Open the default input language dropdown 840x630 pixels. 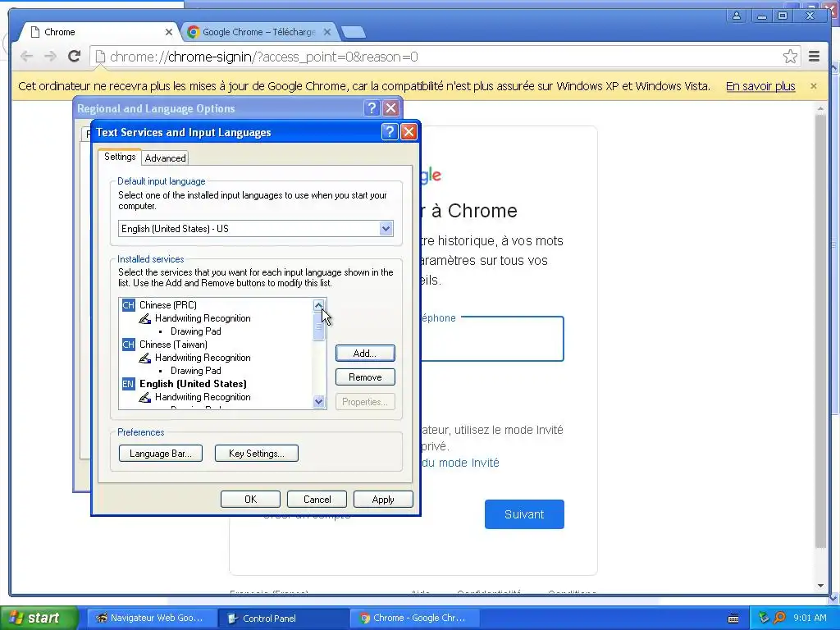pyautogui.click(x=386, y=229)
